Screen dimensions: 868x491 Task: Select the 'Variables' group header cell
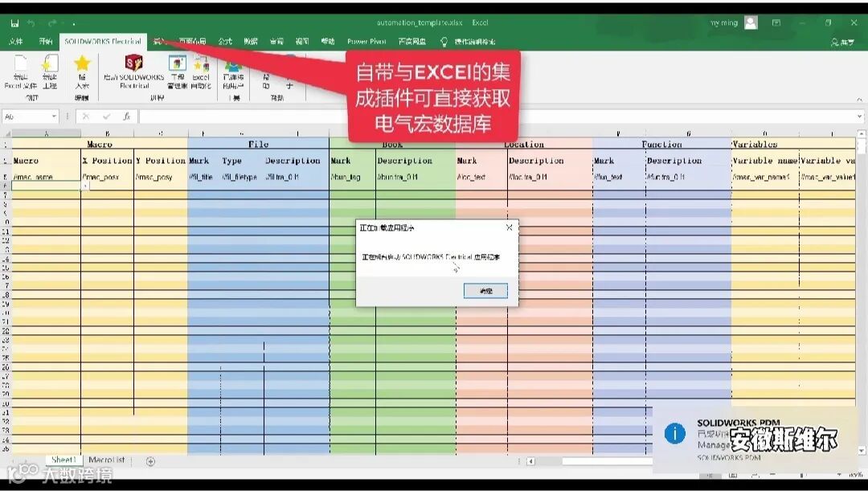point(793,144)
